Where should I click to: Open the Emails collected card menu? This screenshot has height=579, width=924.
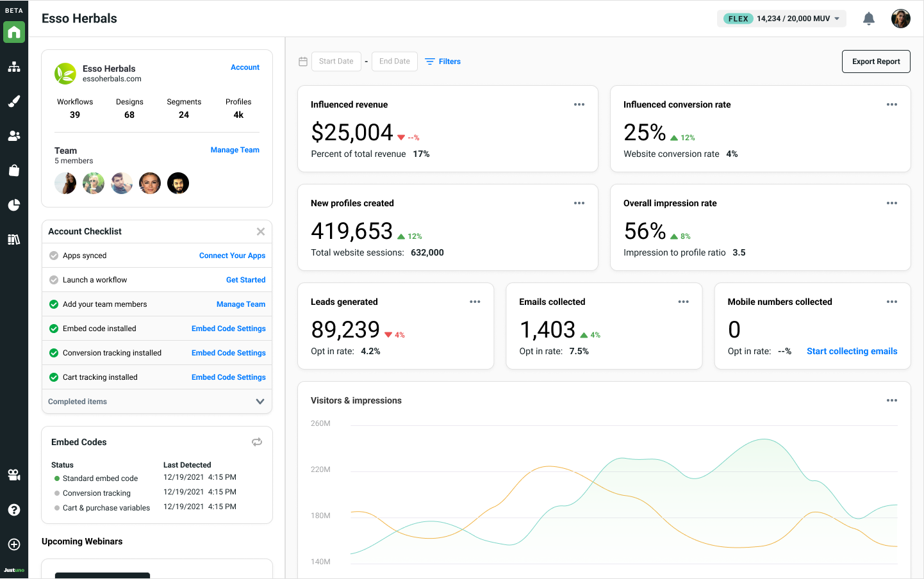coord(683,301)
